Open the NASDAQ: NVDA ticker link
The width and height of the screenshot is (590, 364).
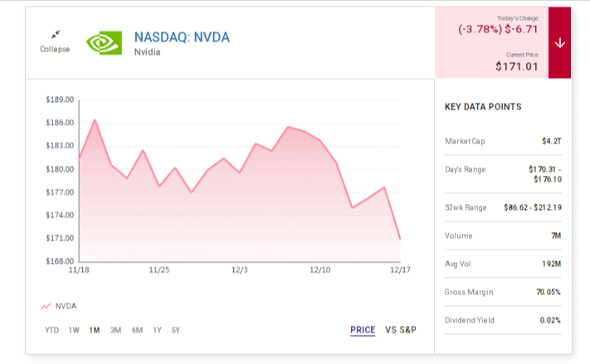[x=182, y=37]
